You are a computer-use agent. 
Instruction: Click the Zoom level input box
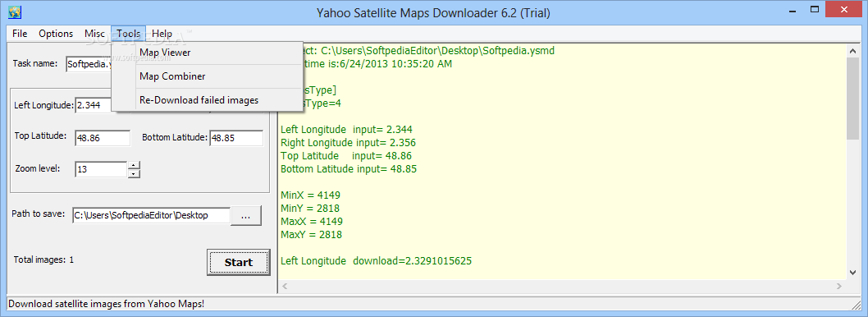(x=101, y=169)
